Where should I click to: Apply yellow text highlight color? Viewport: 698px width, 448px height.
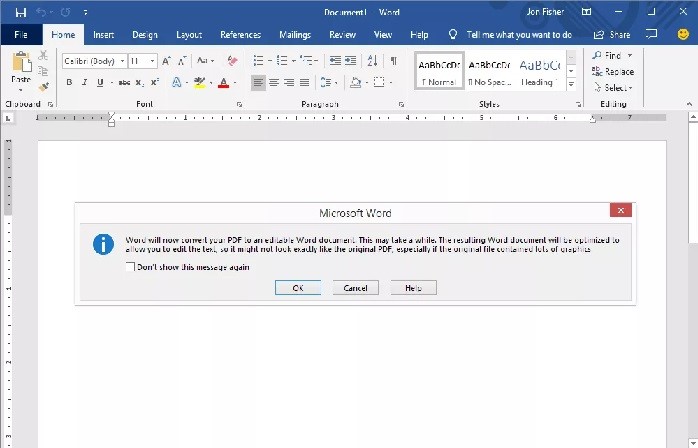coord(199,82)
